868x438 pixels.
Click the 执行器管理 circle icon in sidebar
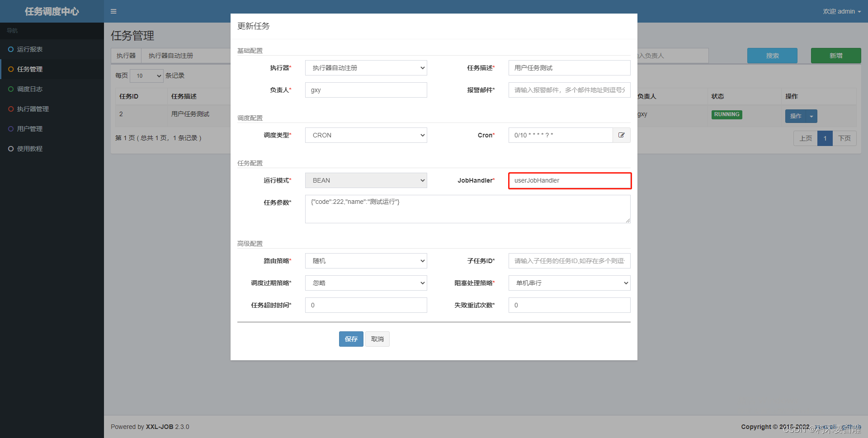11,109
